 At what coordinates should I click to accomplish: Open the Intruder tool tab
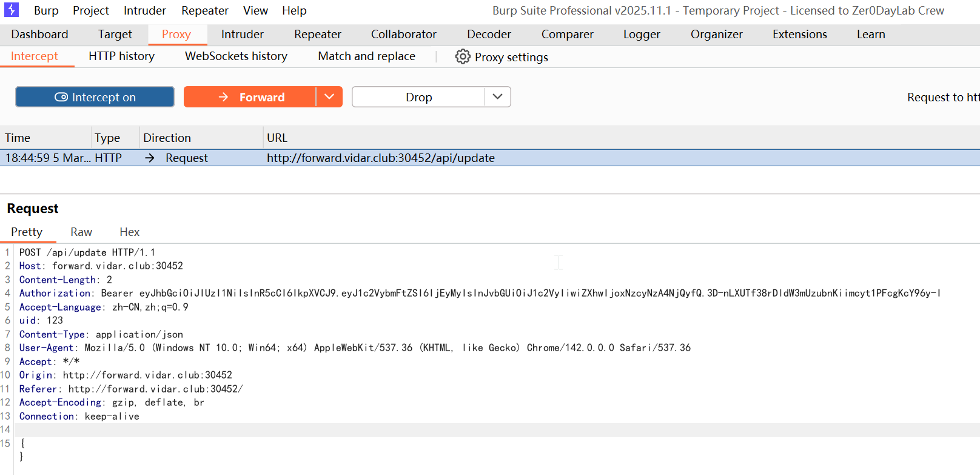point(242,35)
